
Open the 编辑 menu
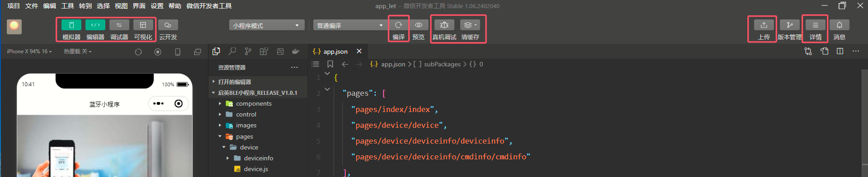50,6
